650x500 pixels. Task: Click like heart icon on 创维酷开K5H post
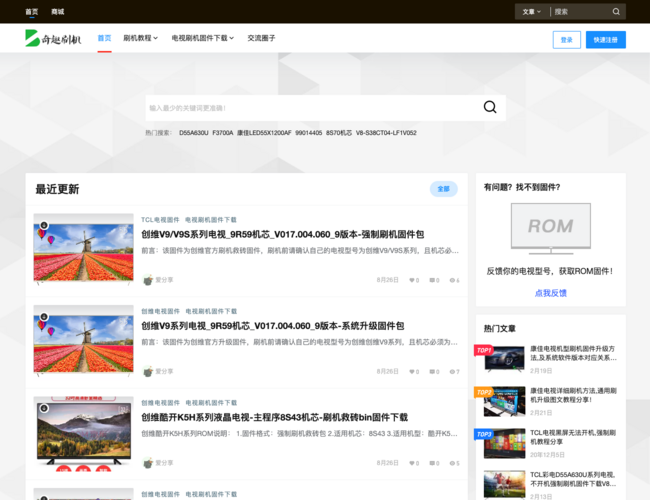412,463
